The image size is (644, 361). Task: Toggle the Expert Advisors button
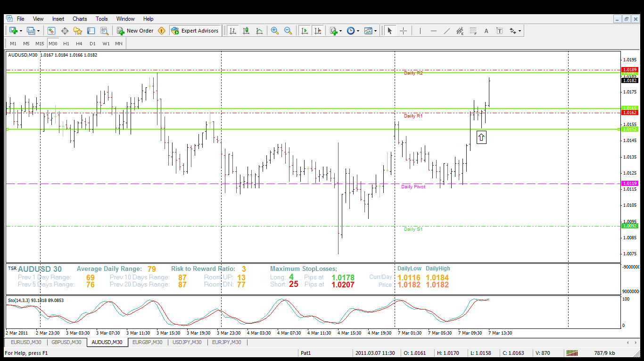pos(196,31)
